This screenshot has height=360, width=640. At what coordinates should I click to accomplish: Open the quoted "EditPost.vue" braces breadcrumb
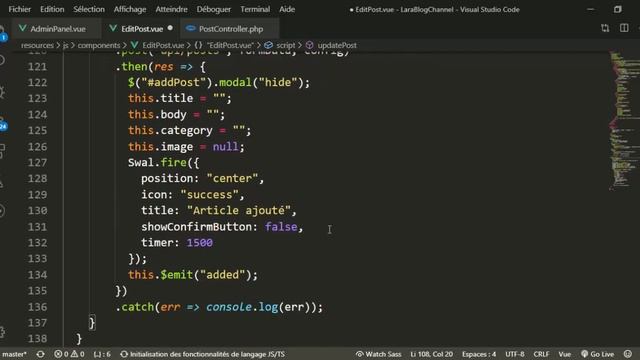(224, 45)
